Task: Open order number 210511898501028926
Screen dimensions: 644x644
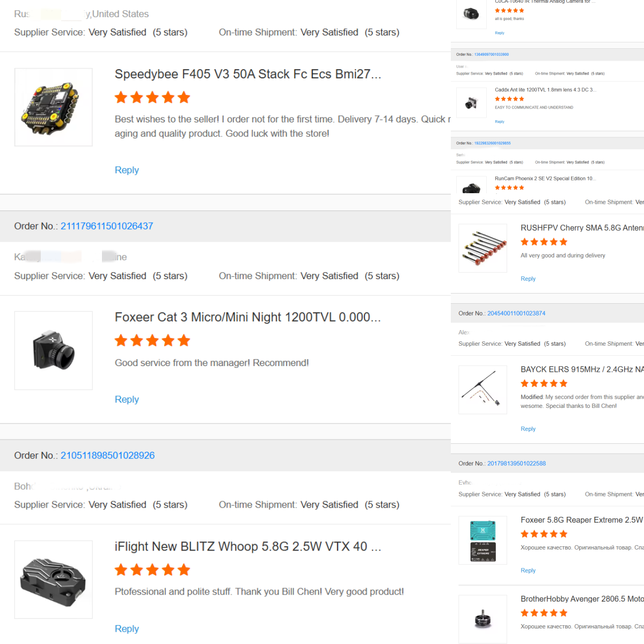Action: [x=107, y=455]
